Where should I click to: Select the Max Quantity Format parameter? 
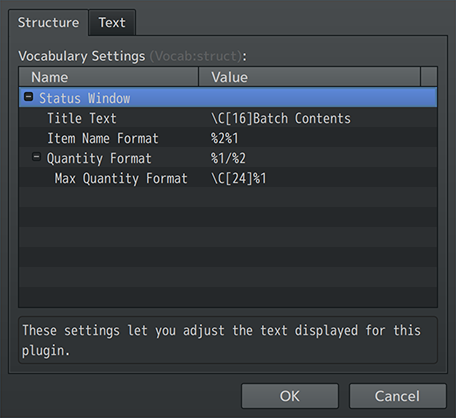pos(121,178)
